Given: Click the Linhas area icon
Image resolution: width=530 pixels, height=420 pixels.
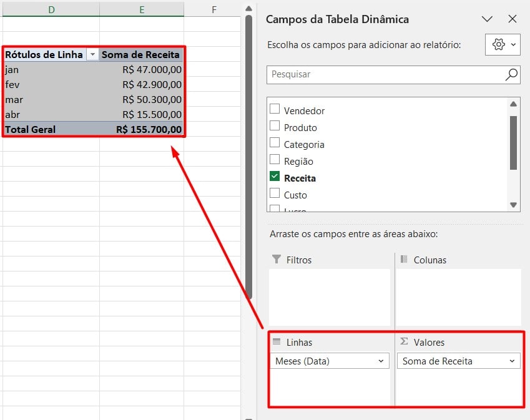Looking at the screenshot, I should [277, 342].
